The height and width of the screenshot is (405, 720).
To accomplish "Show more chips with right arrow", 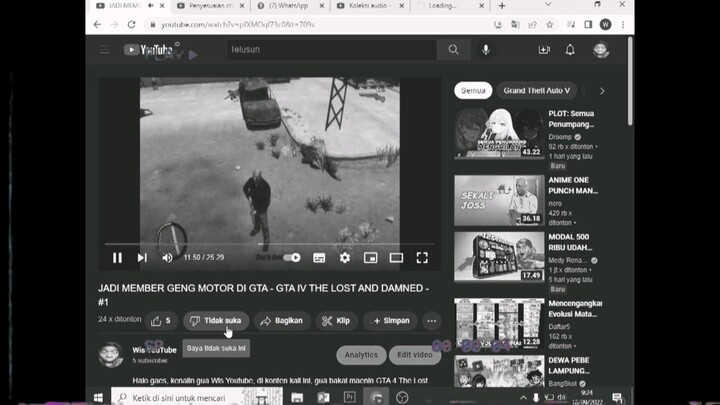I will 602,91.
